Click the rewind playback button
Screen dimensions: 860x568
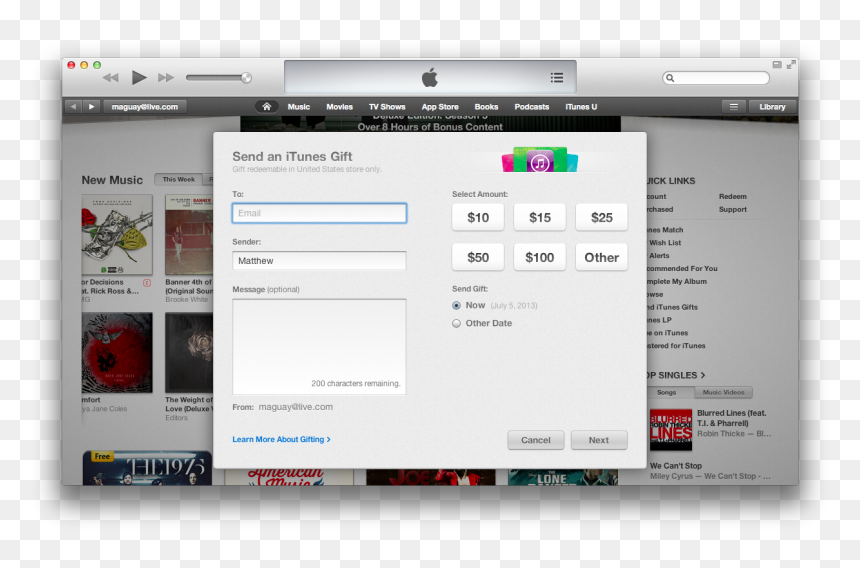click(111, 78)
